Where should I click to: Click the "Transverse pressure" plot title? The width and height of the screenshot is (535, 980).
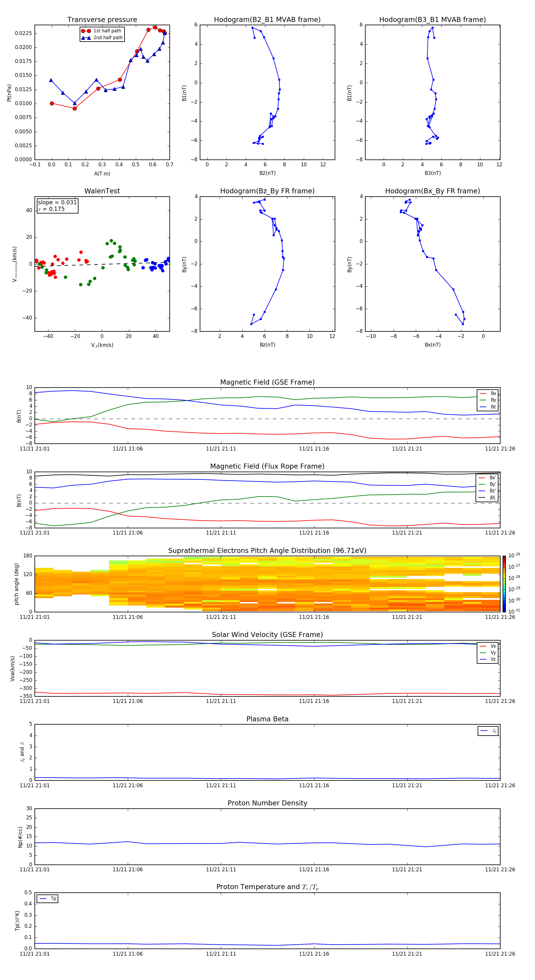point(102,20)
